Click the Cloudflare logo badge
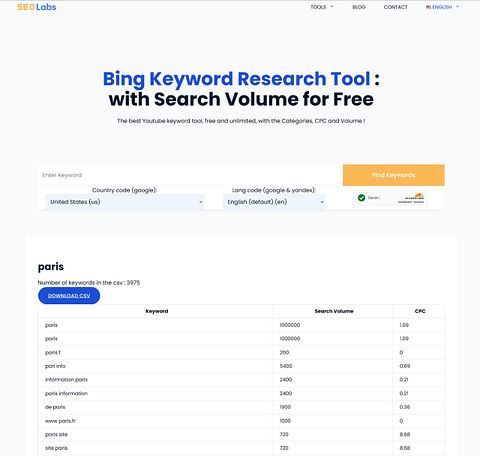 click(x=411, y=198)
